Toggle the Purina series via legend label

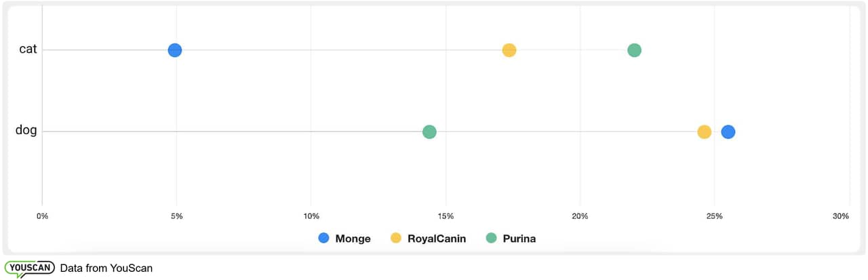[519, 239]
